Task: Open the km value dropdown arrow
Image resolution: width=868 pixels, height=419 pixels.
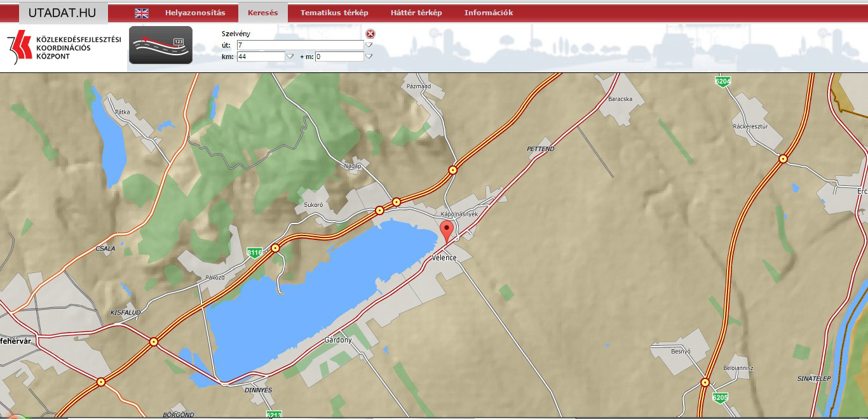Action: click(290, 57)
